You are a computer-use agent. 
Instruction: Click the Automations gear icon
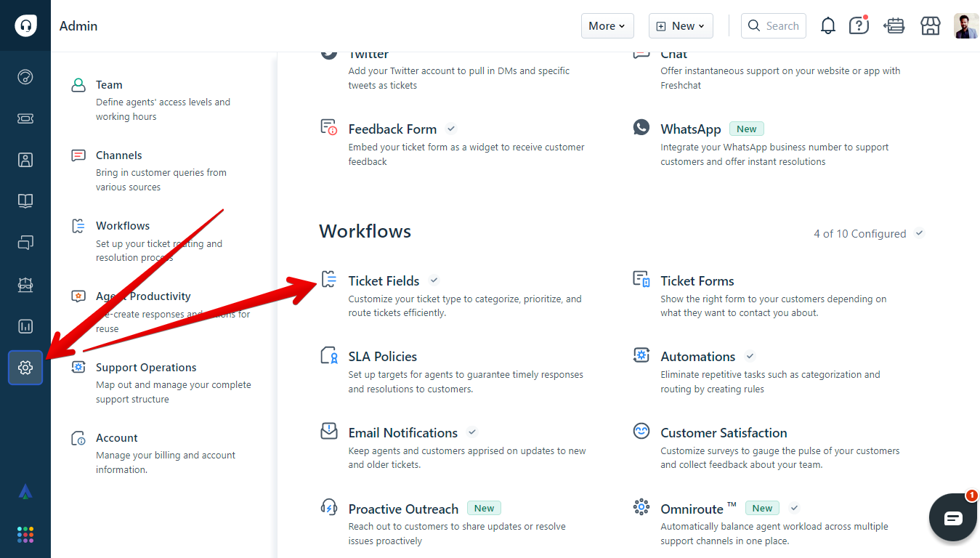click(641, 355)
